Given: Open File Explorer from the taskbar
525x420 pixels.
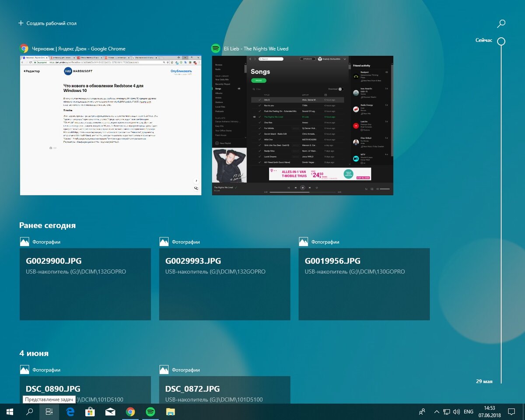Looking at the screenshot, I should [171, 412].
